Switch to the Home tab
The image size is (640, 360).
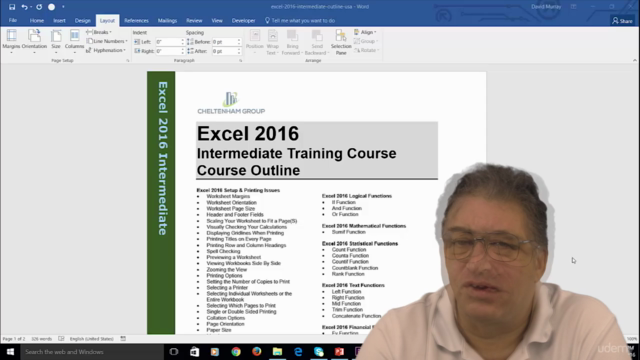click(37, 20)
